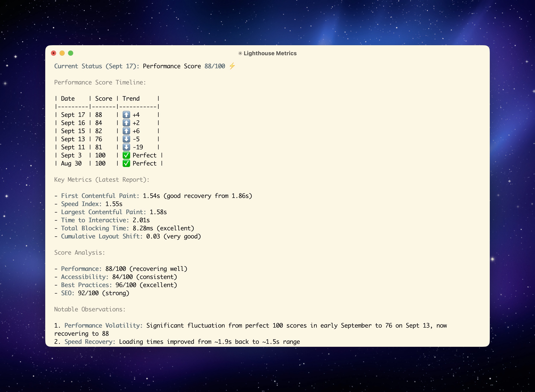535x392 pixels.
Task: Click the down arrow icon in Sept 13 row
Action: (126, 139)
